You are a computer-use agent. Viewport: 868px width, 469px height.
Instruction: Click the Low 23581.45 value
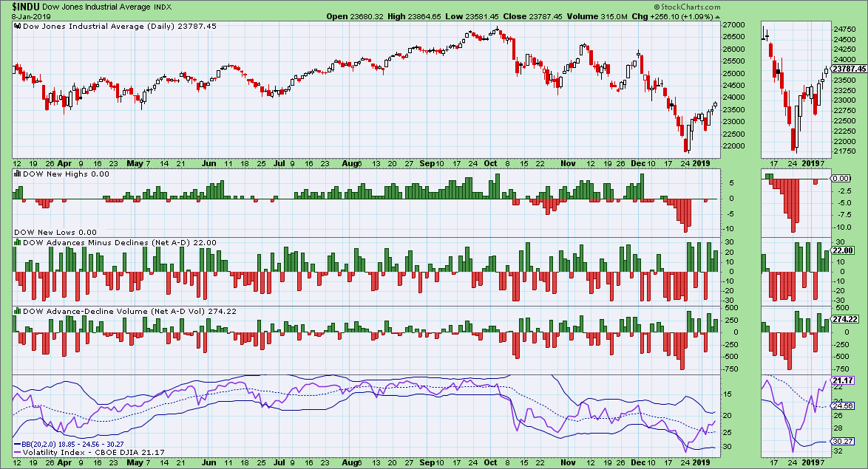472,16
